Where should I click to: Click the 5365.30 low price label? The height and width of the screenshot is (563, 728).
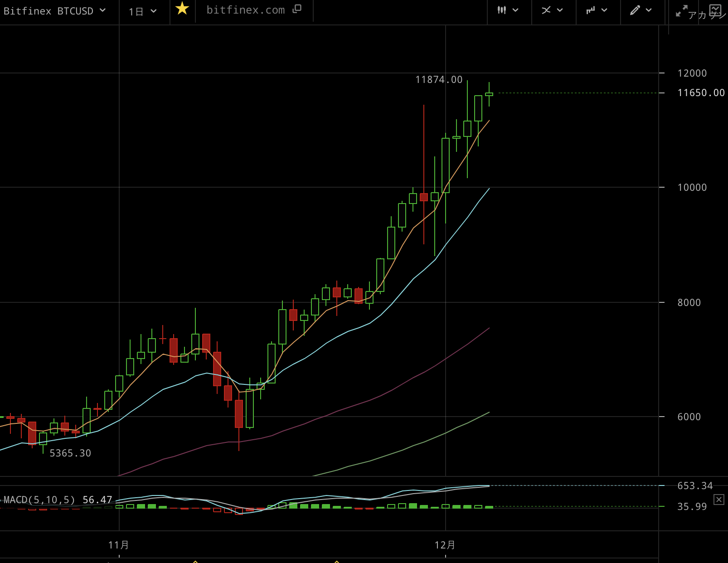[70, 453]
